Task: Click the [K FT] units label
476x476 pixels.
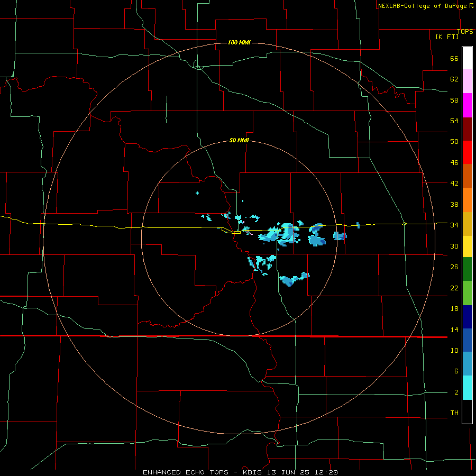Action: (447, 36)
